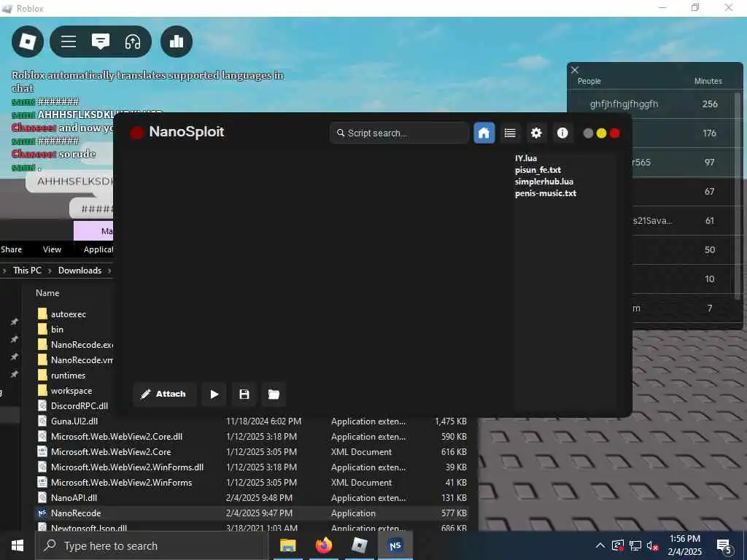Viewport: 747px width, 560px height.
Task: Click the People column header
Action: tap(589, 81)
